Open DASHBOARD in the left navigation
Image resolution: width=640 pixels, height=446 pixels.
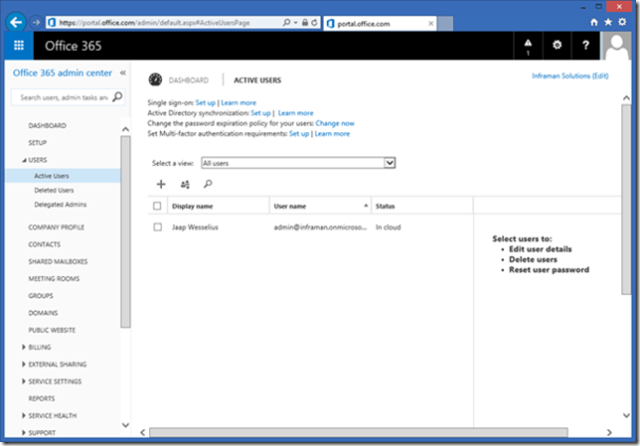click(47, 126)
